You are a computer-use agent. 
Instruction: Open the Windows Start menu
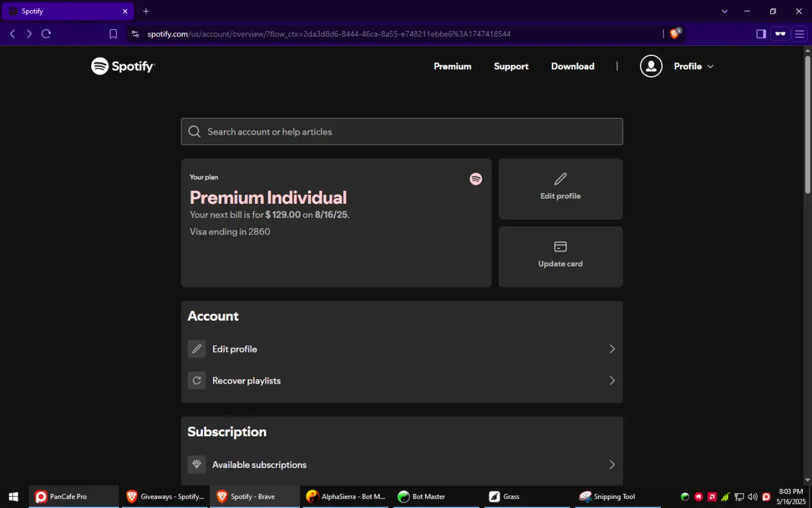coord(13,497)
